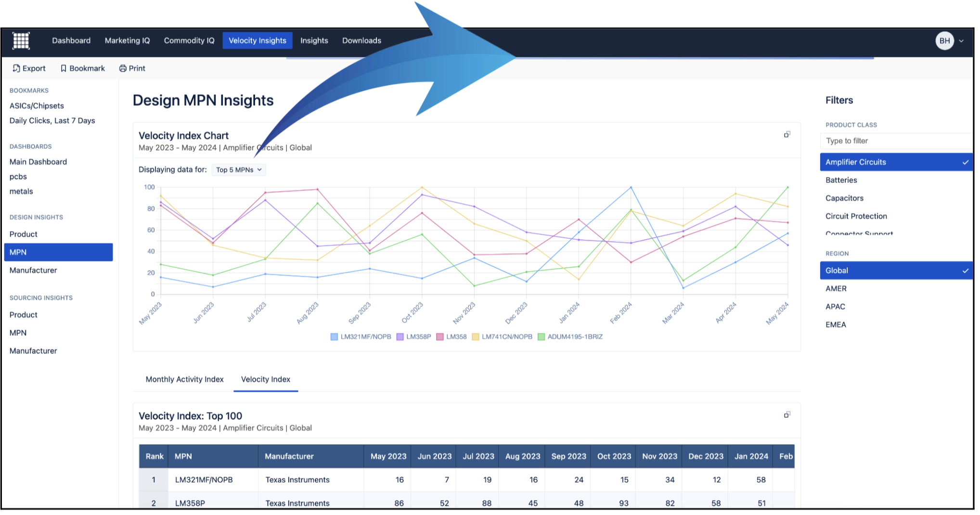The image size is (980, 515).
Task: Click the Product Class filter input
Action: (x=895, y=141)
